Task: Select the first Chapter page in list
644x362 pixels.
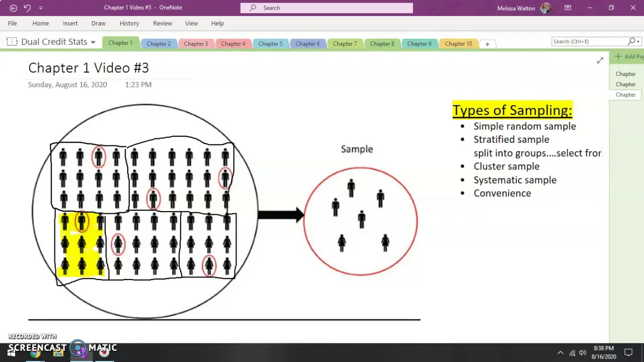Action: [x=626, y=74]
